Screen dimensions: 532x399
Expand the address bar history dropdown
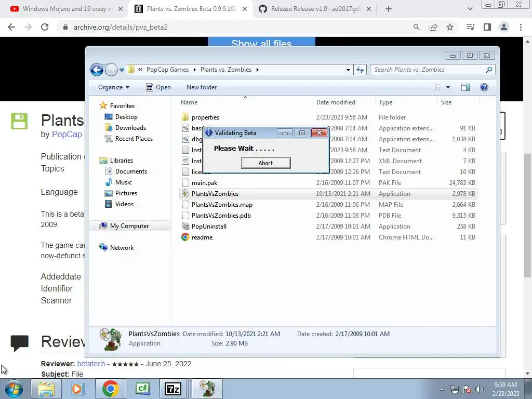pyautogui.click(x=348, y=70)
